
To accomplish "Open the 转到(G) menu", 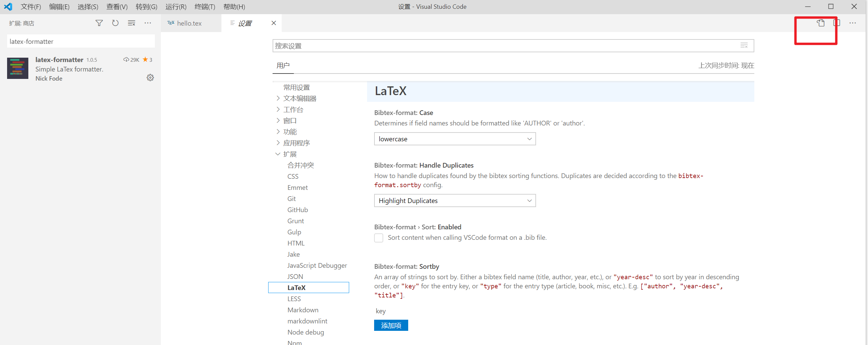I will (x=146, y=6).
